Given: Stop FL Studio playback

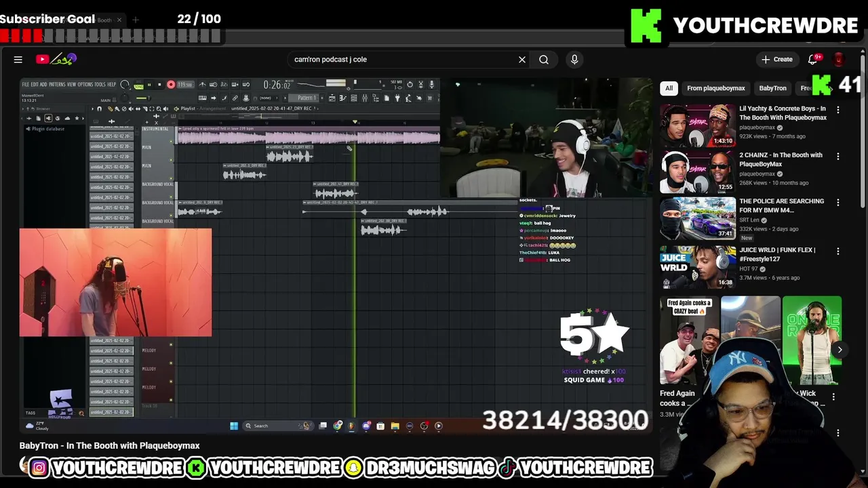Looking at the screenshot, I should 159,85.
